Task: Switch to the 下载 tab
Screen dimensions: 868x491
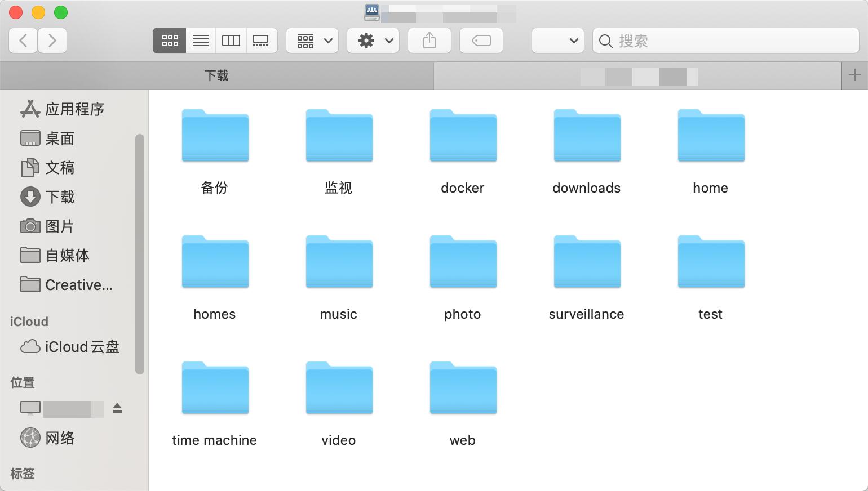Action: [216, 75]
